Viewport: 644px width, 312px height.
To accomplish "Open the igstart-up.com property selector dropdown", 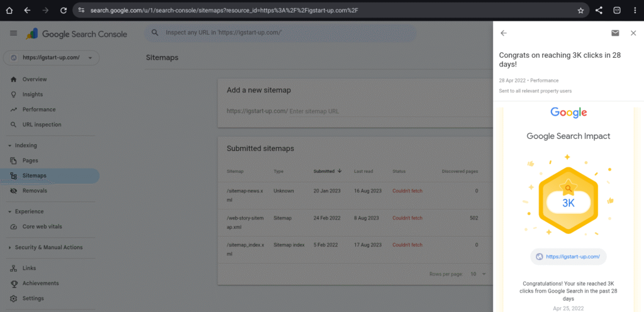I will 51,58.
